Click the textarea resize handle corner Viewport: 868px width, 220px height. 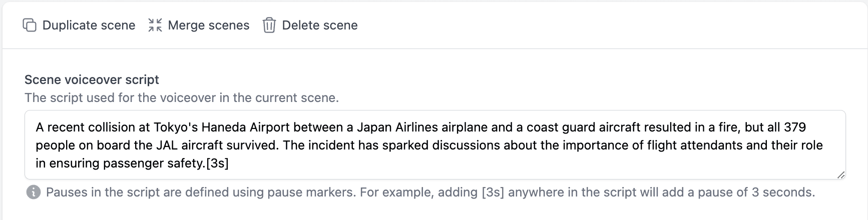(841, 174)
